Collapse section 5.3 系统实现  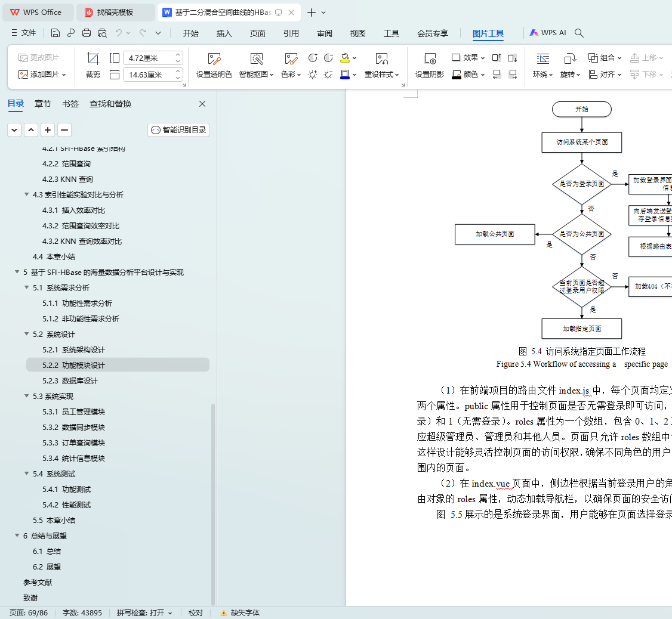point(27,396)
